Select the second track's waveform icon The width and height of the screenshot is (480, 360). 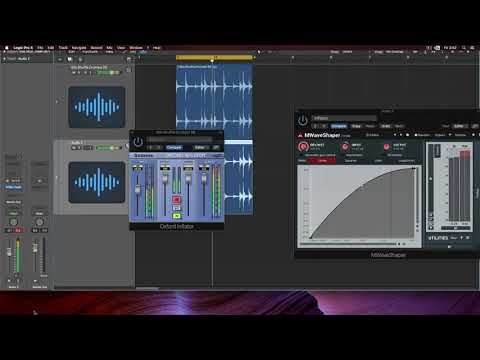(97, 182)
